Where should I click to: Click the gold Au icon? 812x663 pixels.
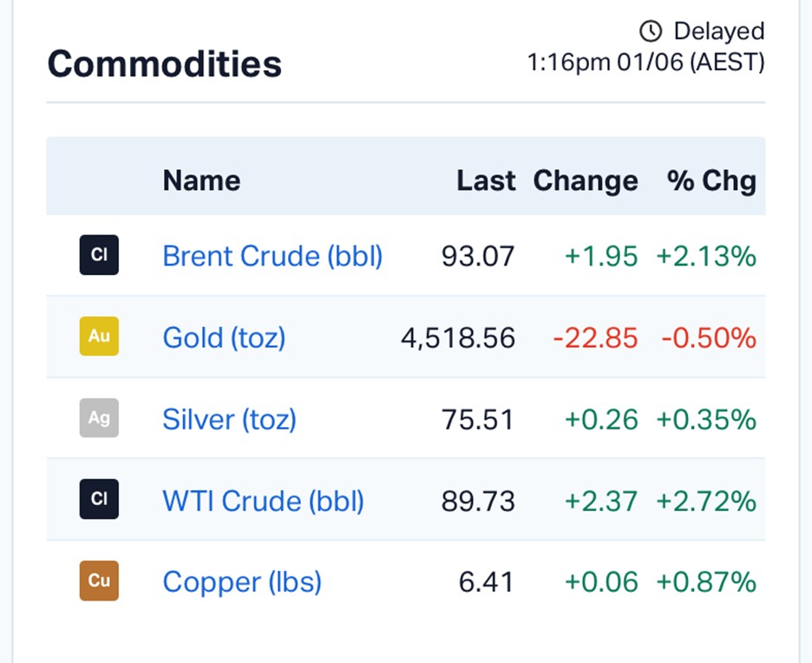point(99,336)
